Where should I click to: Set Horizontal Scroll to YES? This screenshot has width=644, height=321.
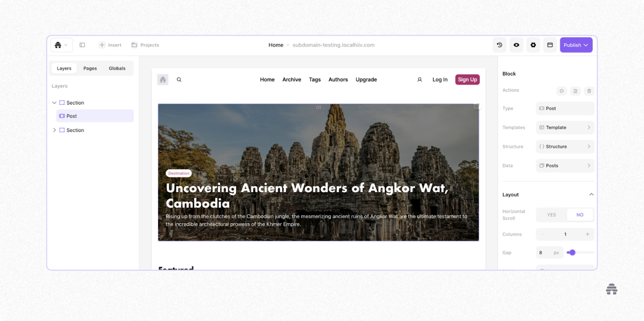551,215
